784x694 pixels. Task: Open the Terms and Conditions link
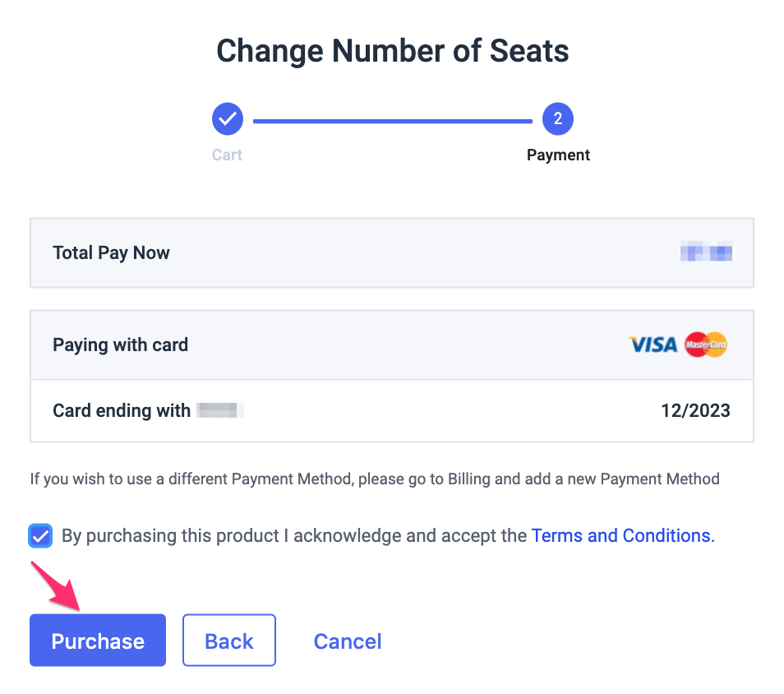click(x=623, y=536)
